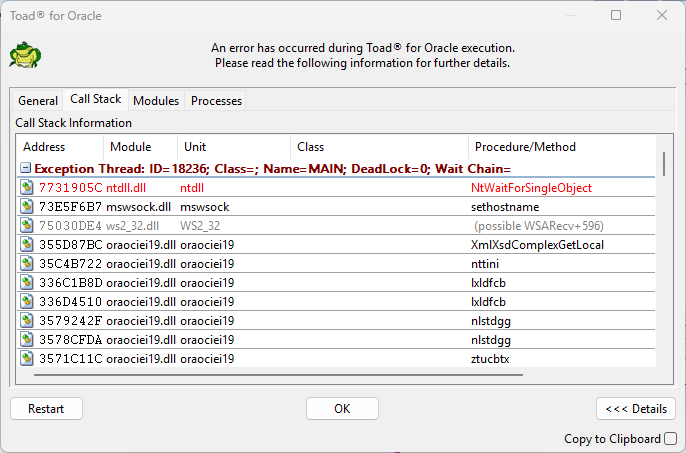686x453 pixels.
Task: Click the row icon for address 3579242F
Action: [x=27, y=320]
